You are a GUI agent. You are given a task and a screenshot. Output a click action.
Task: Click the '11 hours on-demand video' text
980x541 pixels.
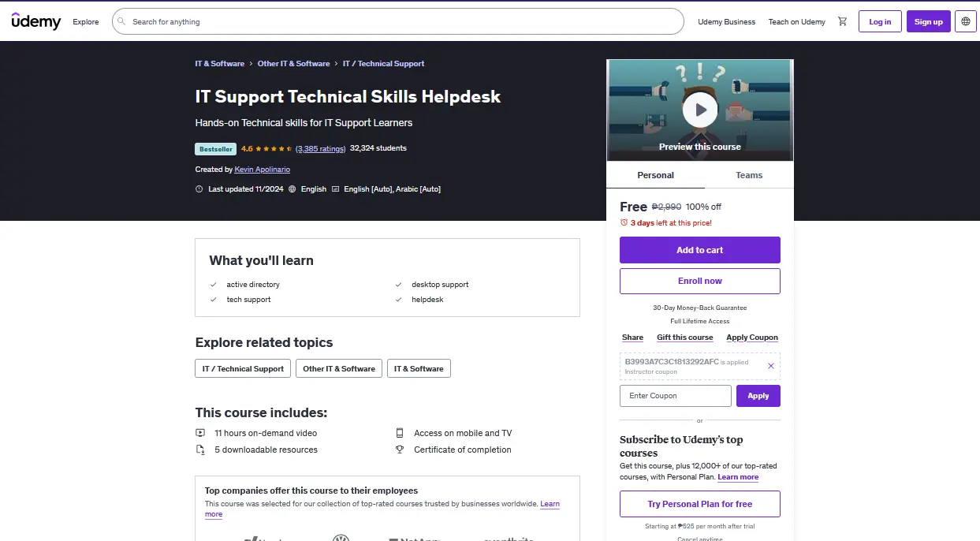coord(266,433)
